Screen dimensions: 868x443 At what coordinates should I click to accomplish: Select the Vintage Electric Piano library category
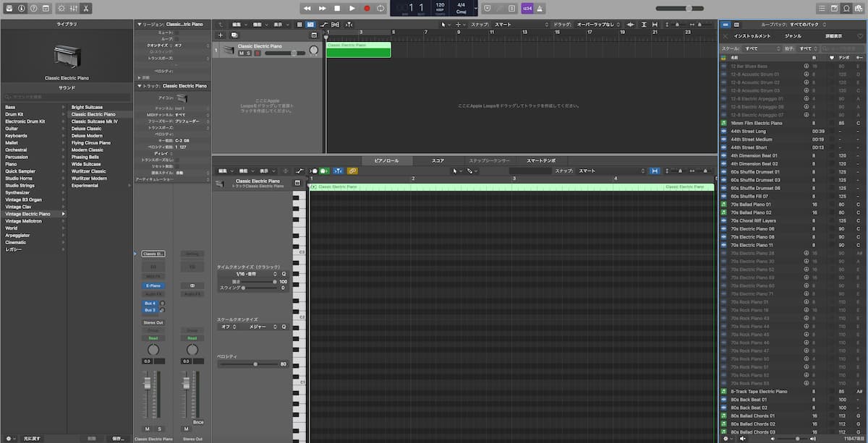click(x=34, y=214)
